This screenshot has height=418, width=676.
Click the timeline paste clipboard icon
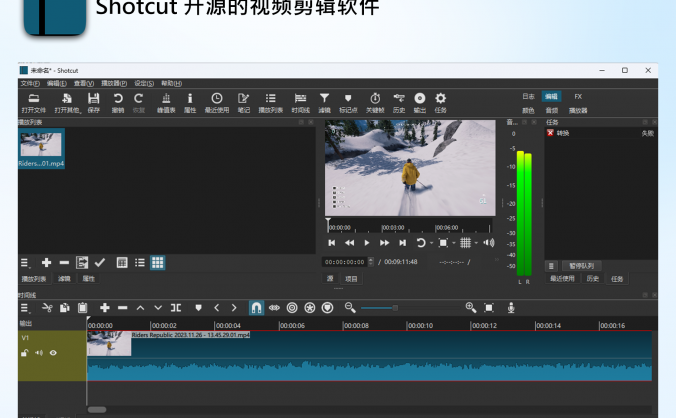tap(82, 308)
